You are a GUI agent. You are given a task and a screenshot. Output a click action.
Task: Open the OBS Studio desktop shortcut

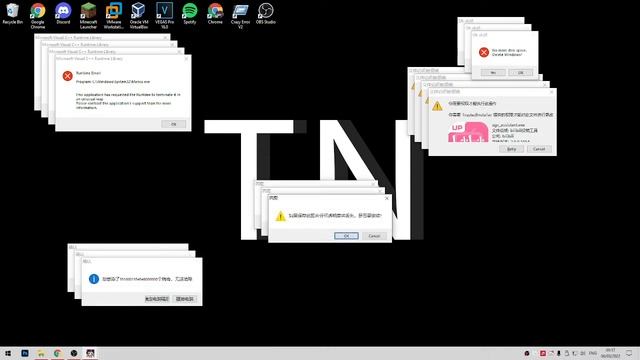(266, 14)
